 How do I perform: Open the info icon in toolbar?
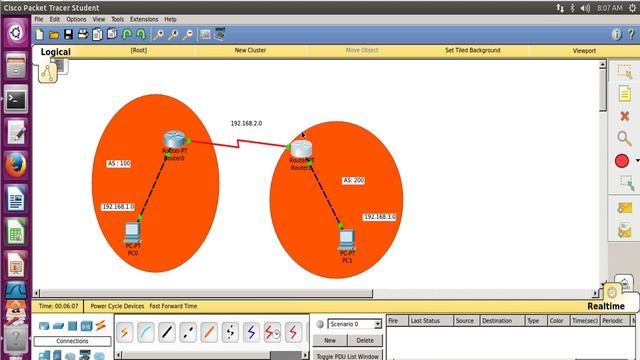point(617,35)
